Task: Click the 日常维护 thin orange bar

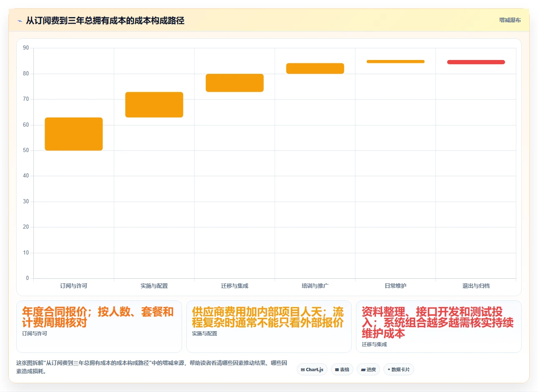Action: pyautogui.click(x=395, y=62)
